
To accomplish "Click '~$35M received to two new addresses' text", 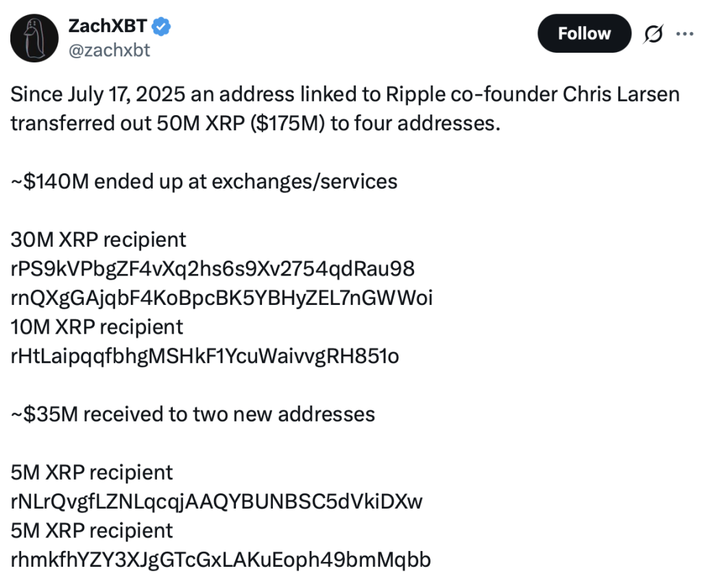I will 193,415.
